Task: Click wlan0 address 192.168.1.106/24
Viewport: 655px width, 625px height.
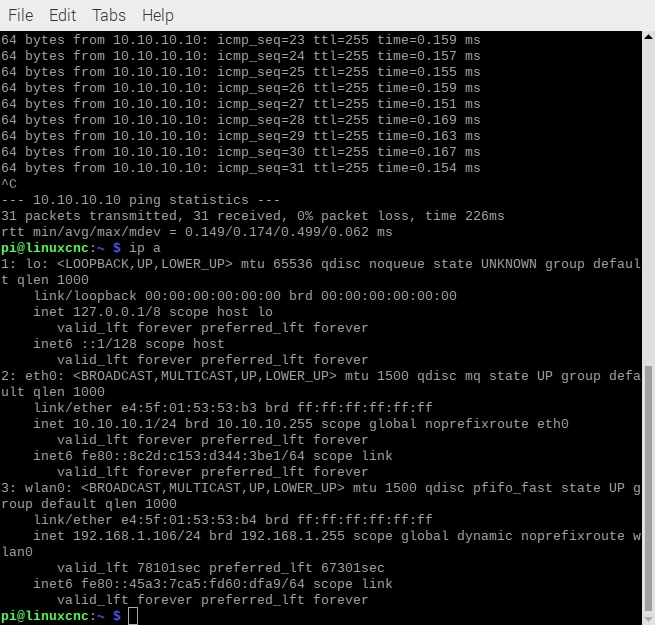Action: click(137, 536)
